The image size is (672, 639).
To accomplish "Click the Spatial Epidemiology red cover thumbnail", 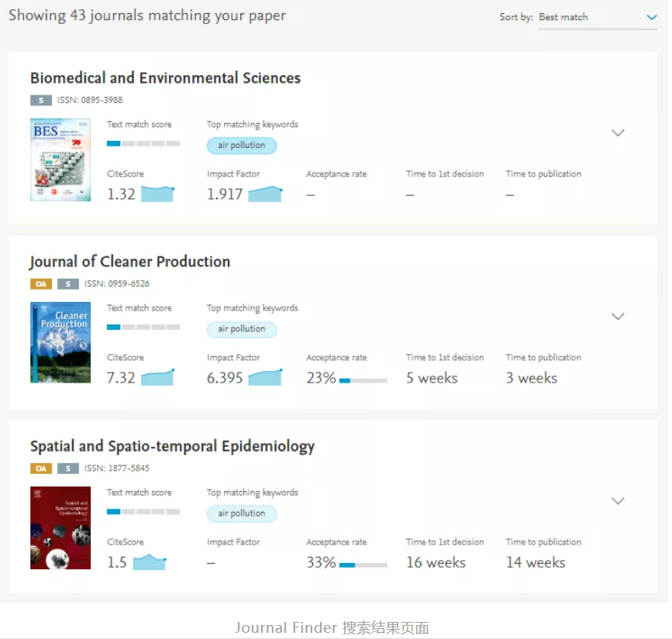I will 60,527.
